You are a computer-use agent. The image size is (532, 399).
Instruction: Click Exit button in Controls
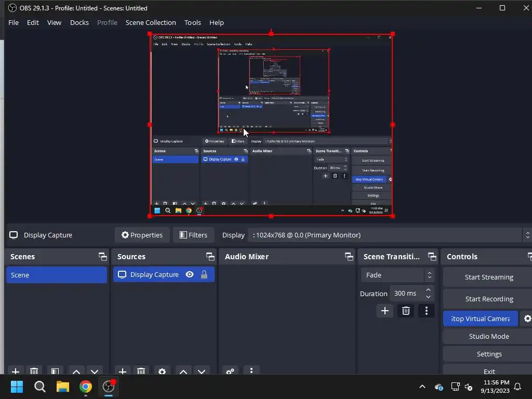488,370
